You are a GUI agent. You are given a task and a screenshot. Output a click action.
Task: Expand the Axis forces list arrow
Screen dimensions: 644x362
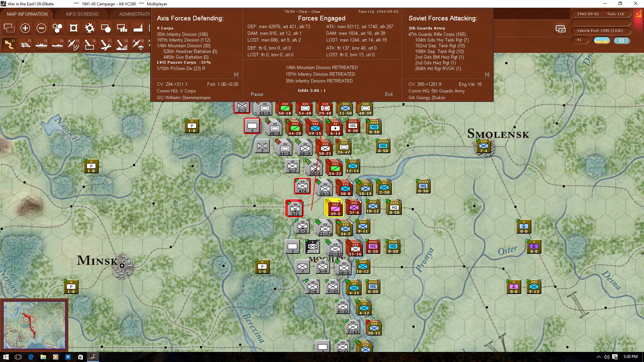coord(236,74)
